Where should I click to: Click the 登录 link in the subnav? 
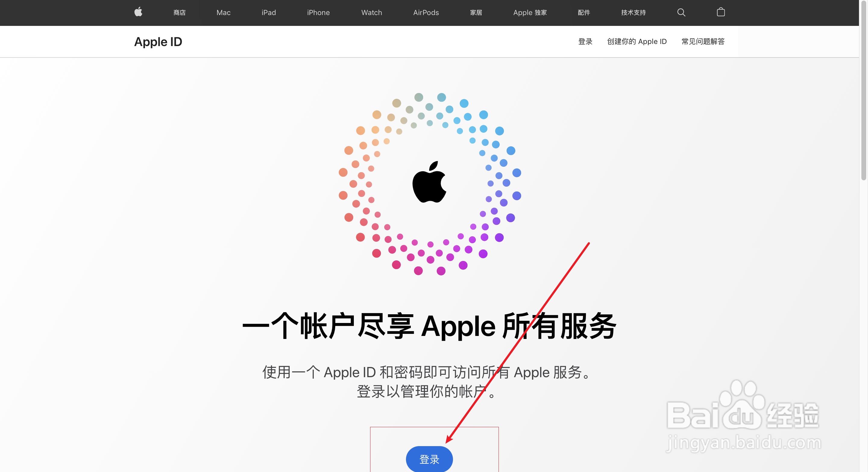pyautogui.click(x=585, y=42)
